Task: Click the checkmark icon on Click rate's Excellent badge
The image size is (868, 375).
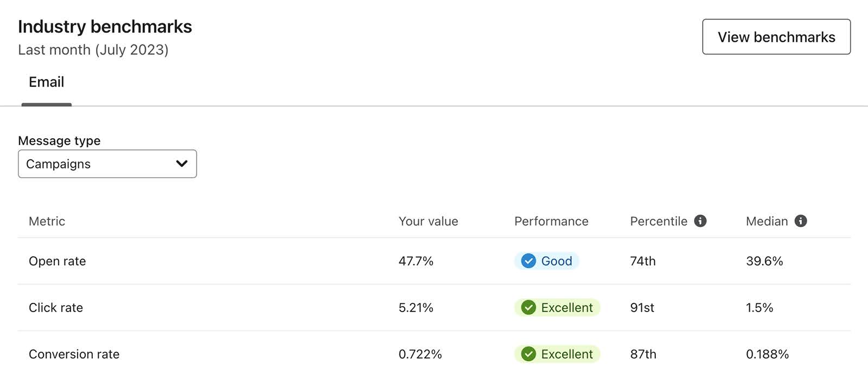Action: point(527,307)
